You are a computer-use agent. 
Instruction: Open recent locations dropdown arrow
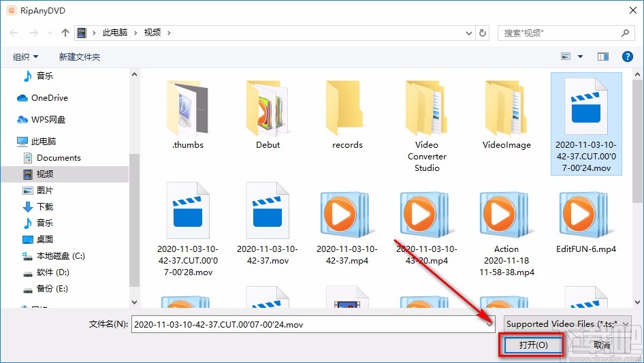click(50, 33)
